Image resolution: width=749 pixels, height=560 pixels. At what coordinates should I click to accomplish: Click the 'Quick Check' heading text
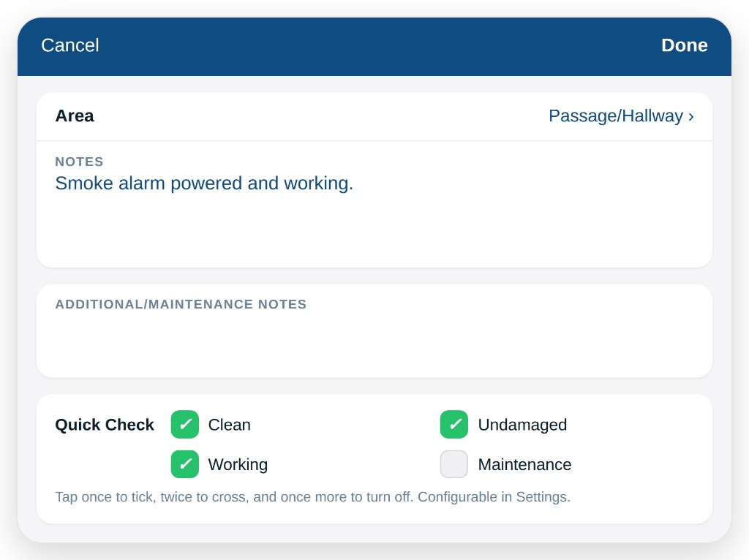pos(105,425)
